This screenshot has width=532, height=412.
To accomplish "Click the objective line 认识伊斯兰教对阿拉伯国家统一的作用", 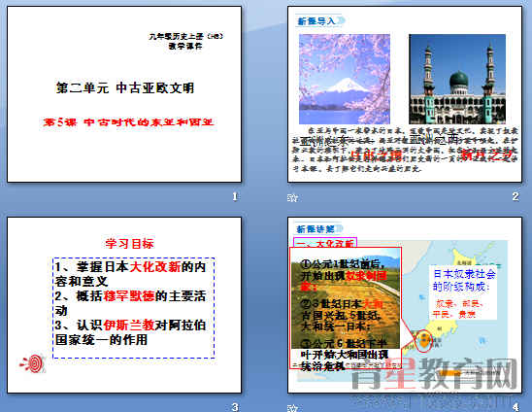I will click(131, 332).
